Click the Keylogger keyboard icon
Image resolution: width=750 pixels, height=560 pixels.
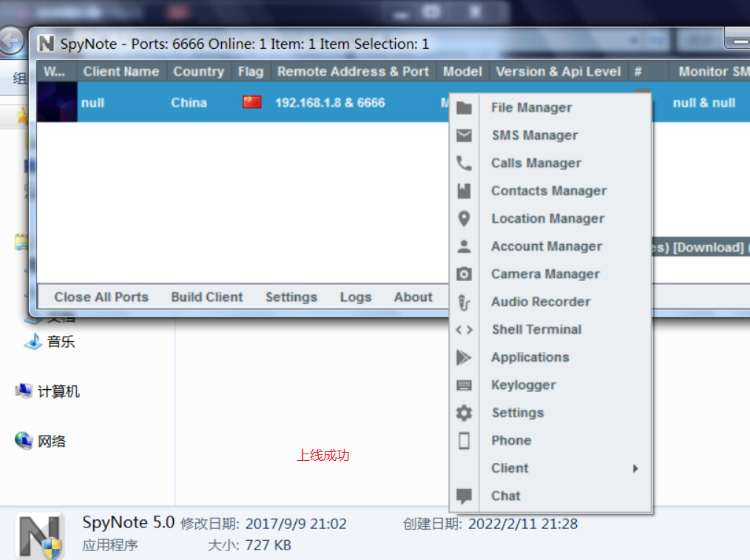[464, 385]
